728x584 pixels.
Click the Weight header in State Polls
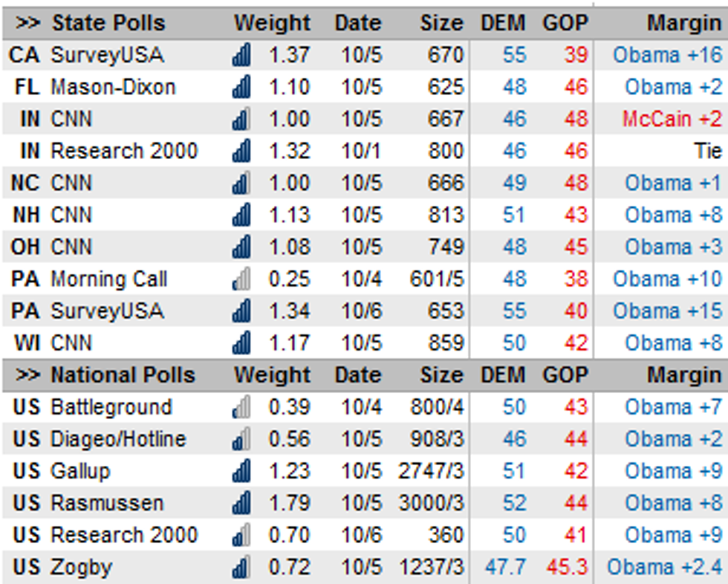(272, 23)
